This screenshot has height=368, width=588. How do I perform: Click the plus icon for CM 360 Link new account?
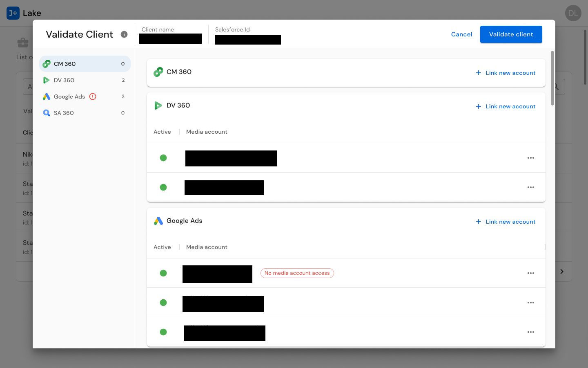tap(478, 72)
